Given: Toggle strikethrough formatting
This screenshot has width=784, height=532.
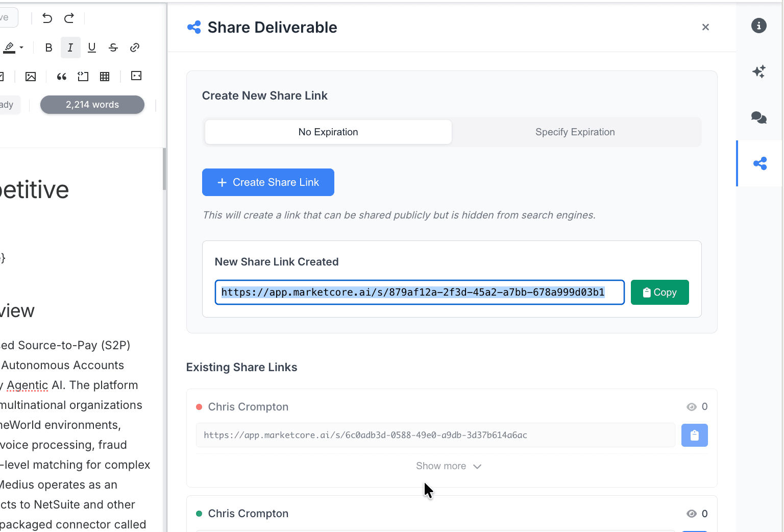Looking at the screenshot, I should click(x=113, y=47).
